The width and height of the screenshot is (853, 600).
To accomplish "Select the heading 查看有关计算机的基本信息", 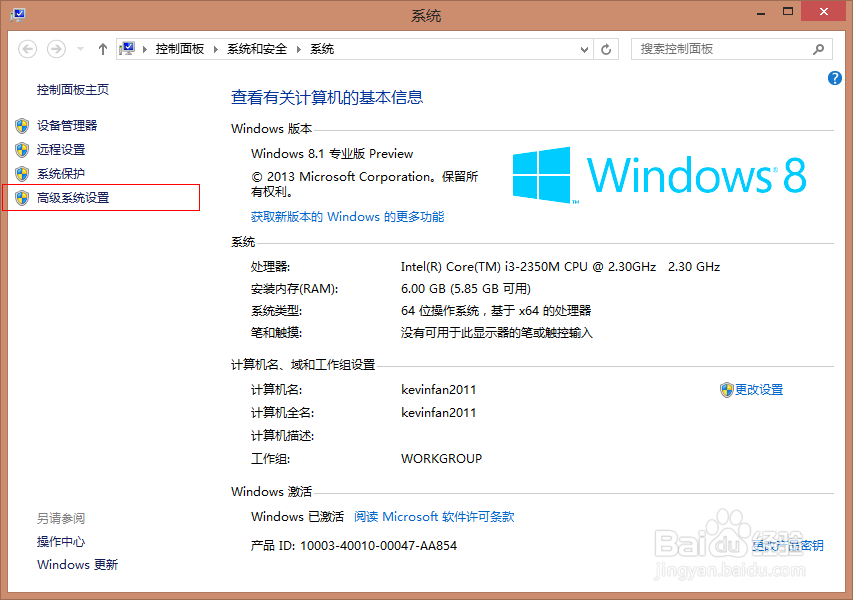I will [327, 97].
